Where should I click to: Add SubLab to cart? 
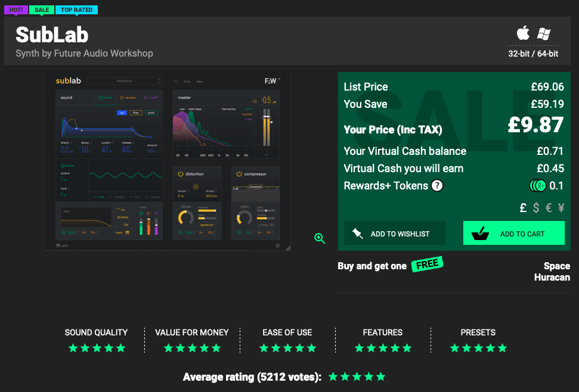[513, 233]
